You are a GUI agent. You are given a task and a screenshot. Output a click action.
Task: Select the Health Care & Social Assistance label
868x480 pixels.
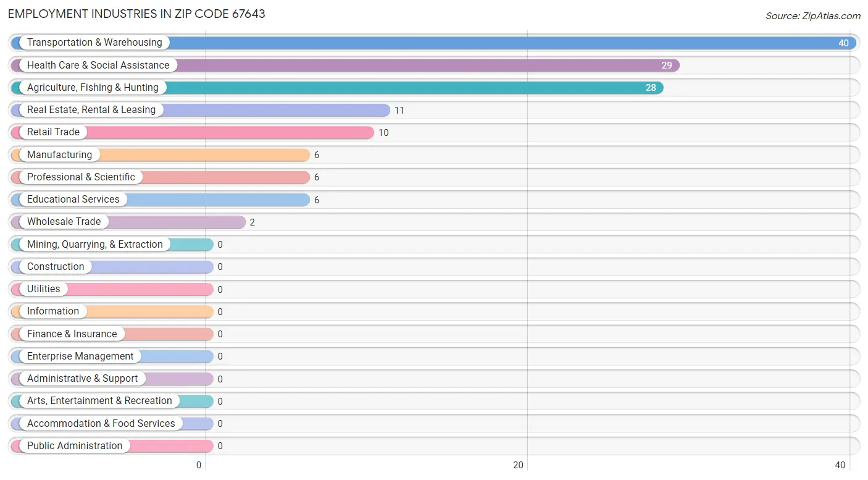coord(98,65)
